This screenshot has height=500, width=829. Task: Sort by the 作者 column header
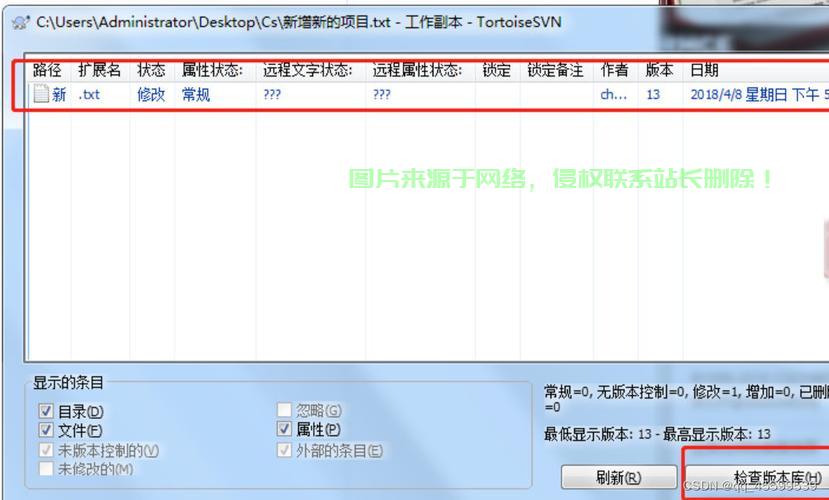[614, 70]
